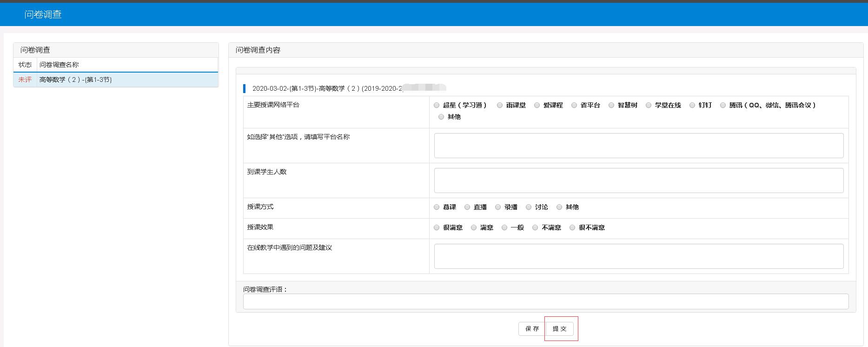Select the 爱课程 platform option
The width and height of the screenshot is (868, 347).
[537, 105]
